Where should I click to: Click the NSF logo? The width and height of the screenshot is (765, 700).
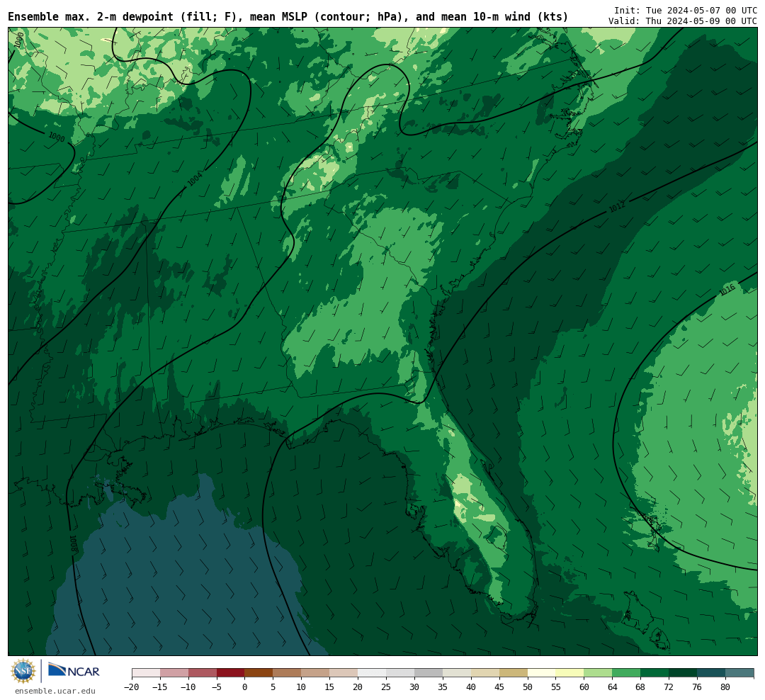(x=23, y=671)
